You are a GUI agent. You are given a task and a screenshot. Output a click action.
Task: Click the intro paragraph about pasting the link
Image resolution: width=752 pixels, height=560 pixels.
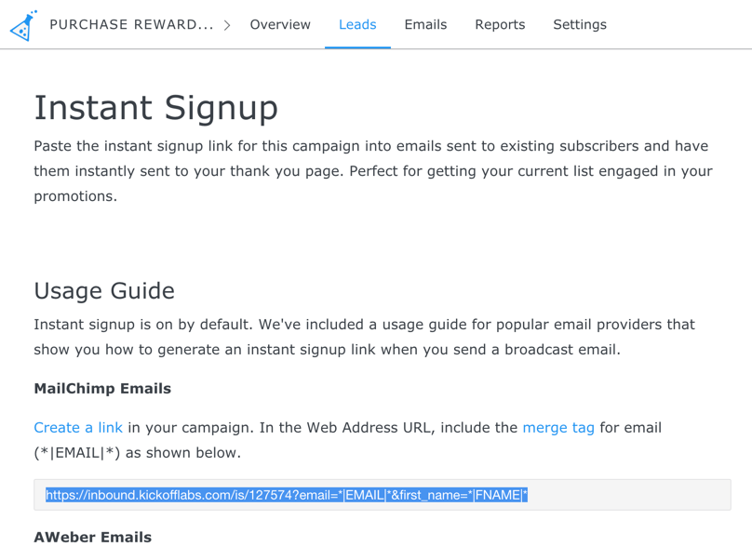pyautogui.click(x=372, y=171)
